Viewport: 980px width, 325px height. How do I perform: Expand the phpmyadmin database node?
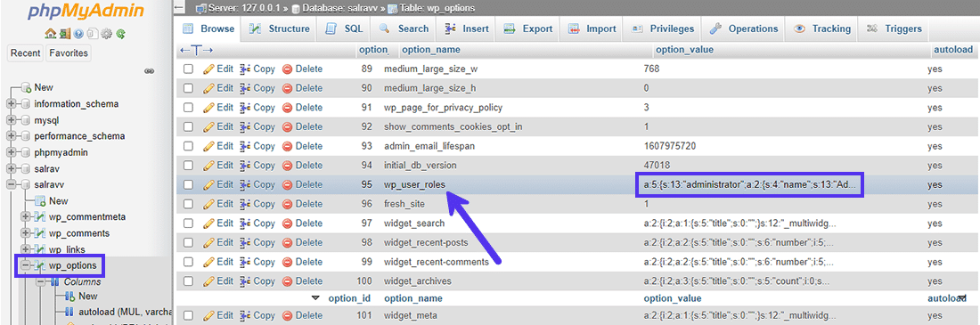(x=11, y=152)
